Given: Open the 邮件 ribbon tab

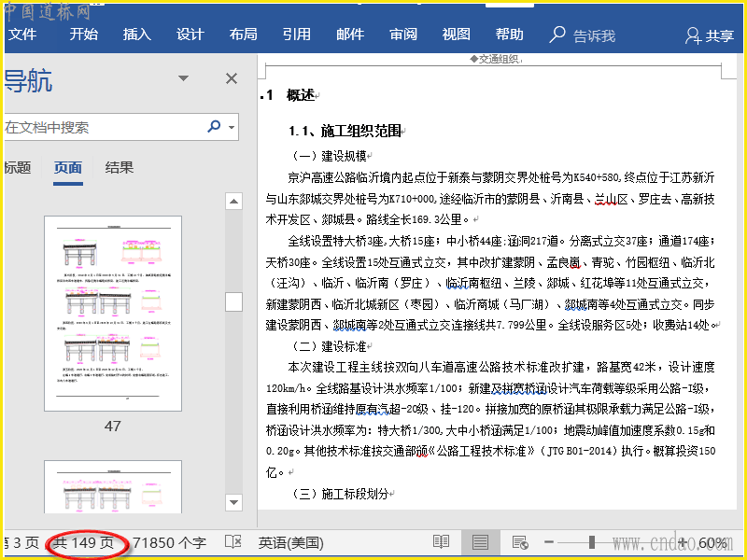Looking at the screenshot, I should 350,35.
